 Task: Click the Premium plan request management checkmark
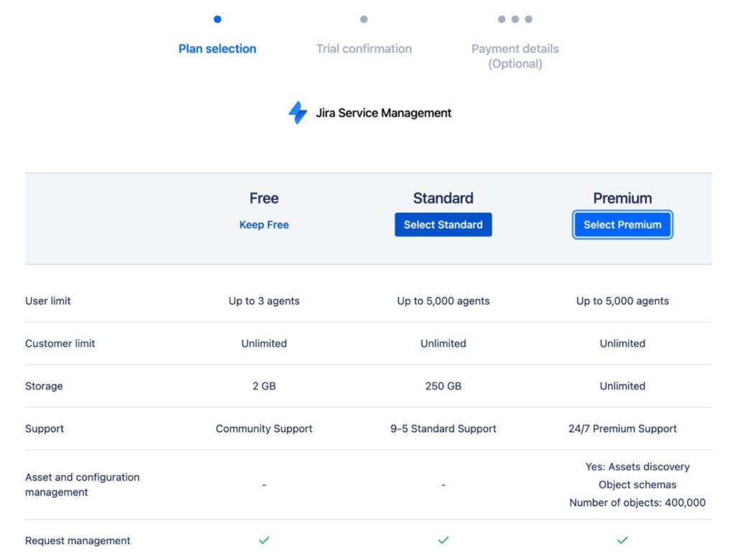click(622, 540)
